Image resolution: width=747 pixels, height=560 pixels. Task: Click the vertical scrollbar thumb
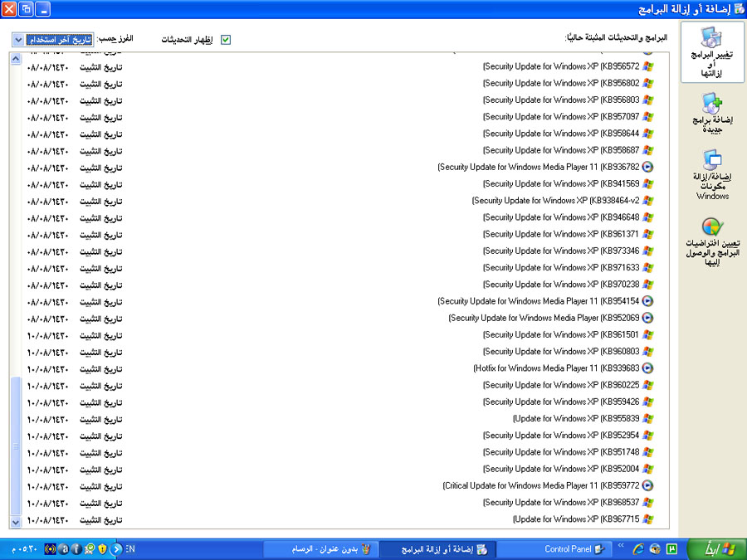(x=16, y=446)
